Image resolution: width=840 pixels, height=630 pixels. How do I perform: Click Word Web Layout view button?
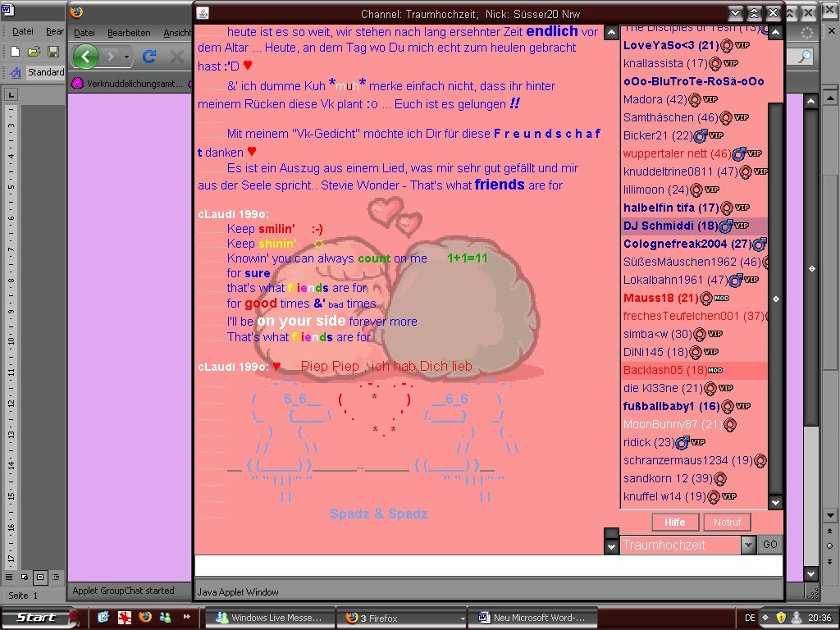point(24,577)
